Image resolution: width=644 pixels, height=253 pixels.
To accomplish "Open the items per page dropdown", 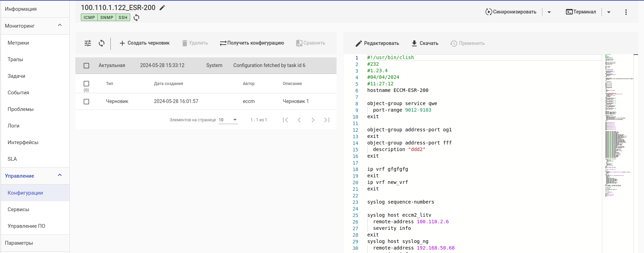I will [228, 120].
